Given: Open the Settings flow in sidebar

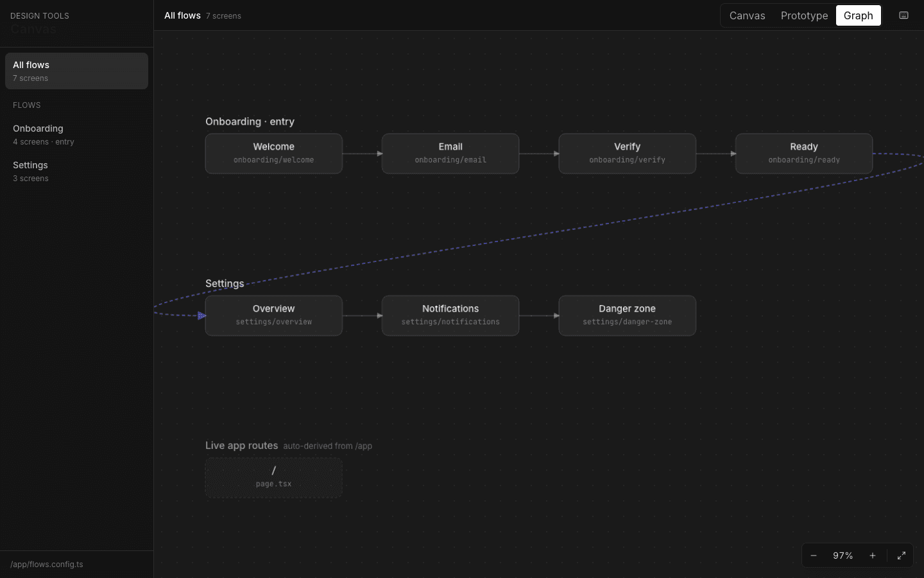Looking at the screenshot, I should pos(76,171).
